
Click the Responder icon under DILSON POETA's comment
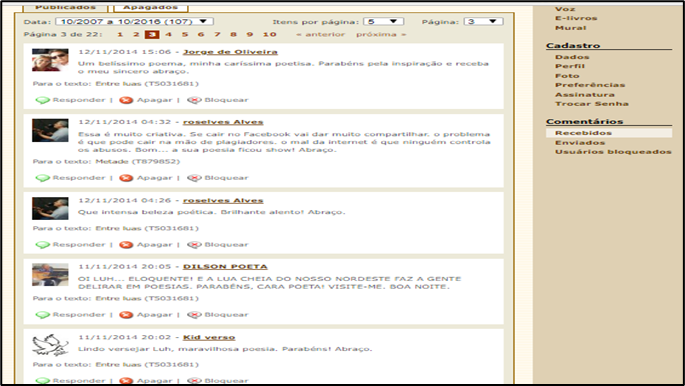click(42, 314)
